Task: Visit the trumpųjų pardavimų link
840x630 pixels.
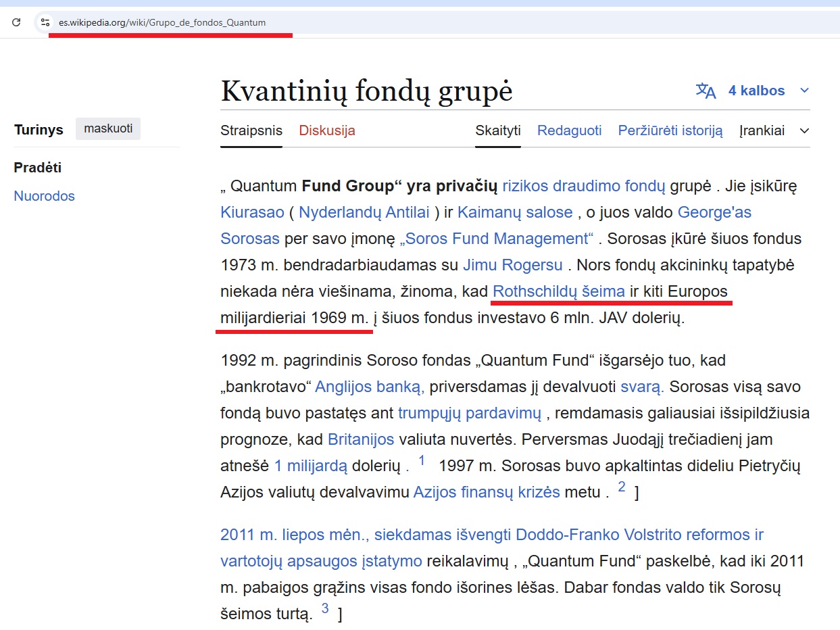Action: (470, 413)
